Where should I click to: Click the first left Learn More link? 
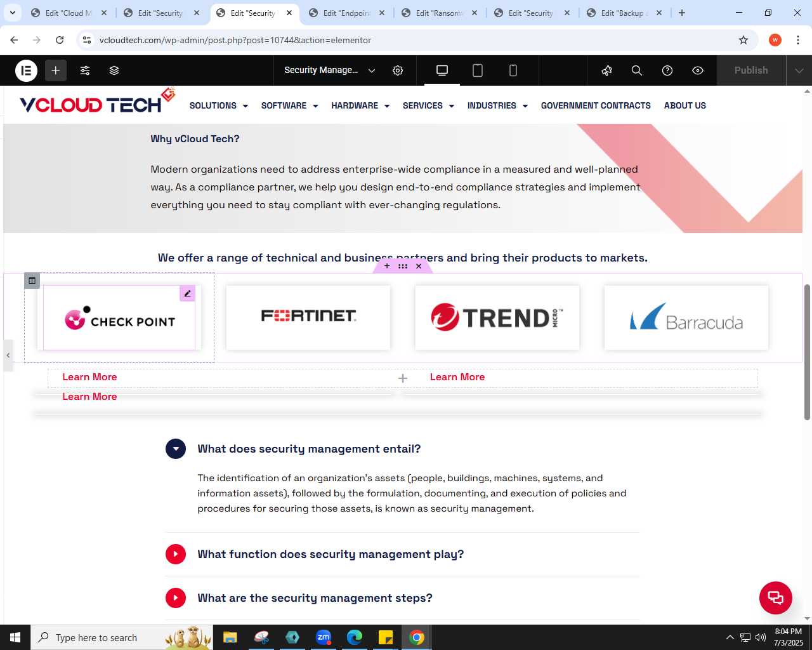(89, 377)
